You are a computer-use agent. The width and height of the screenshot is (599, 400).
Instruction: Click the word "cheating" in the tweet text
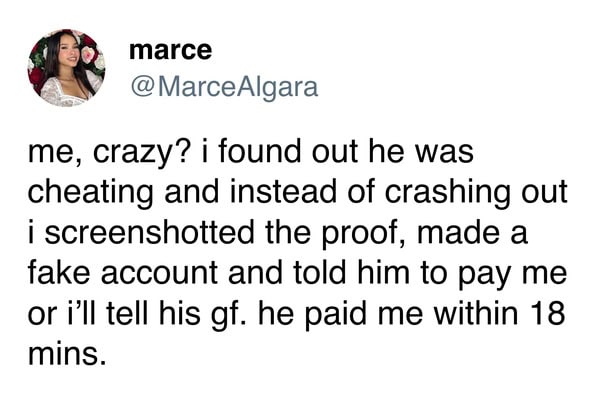[90, 194]
